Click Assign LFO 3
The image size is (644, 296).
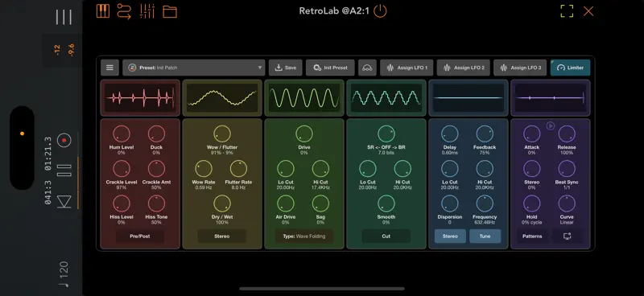(x=520, y=68)
